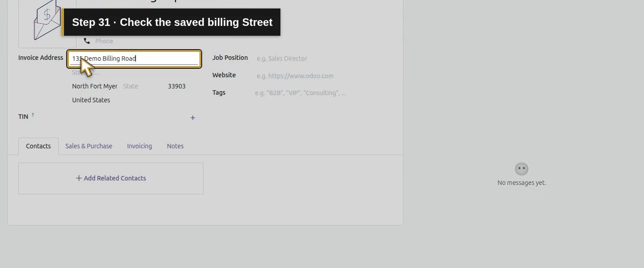Viewport: 644px width, 268px height.
Task: Click the empty chatter face icon
Action: click(x=522, y=169)
